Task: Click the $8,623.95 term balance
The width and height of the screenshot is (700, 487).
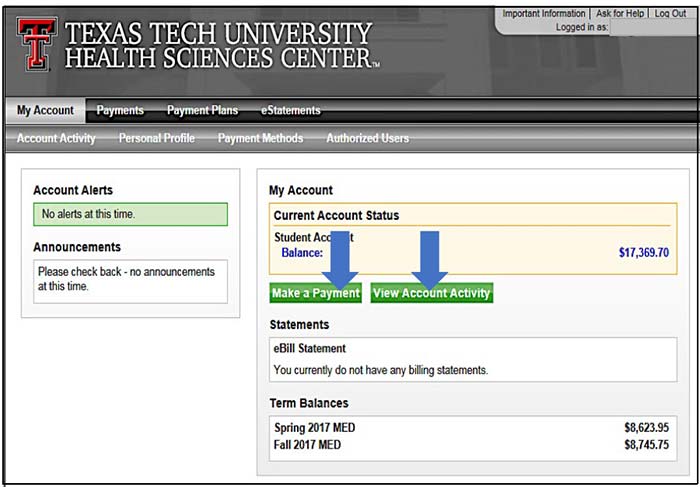Action: point(646,428)
